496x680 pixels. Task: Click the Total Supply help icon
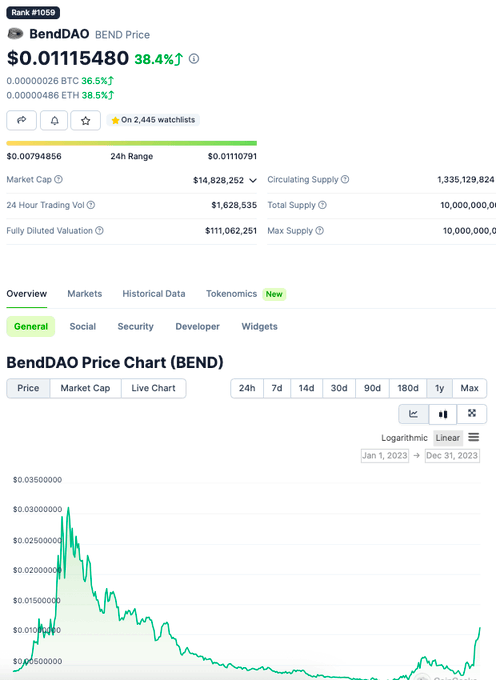(322, 205)
